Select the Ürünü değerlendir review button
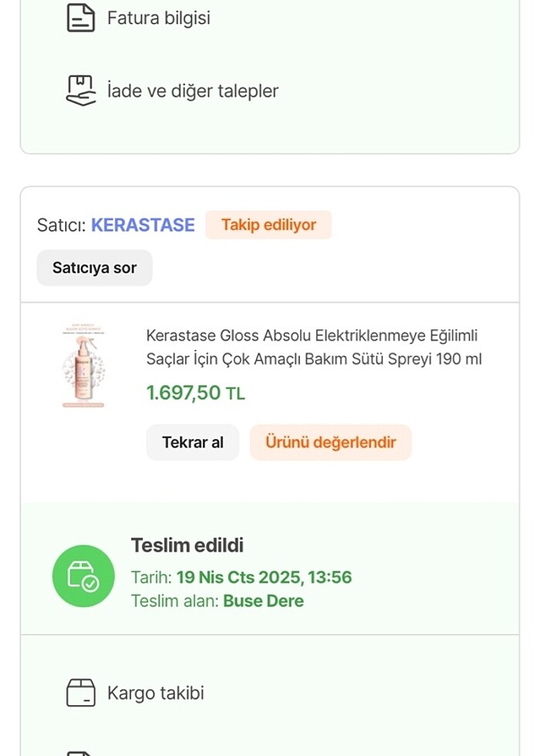The width and height of the screenshot is (540, 756). pos(330,442)
